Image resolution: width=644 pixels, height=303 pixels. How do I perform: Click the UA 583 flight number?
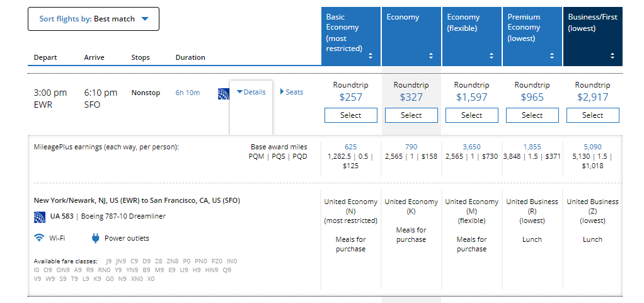coord(62,216)
